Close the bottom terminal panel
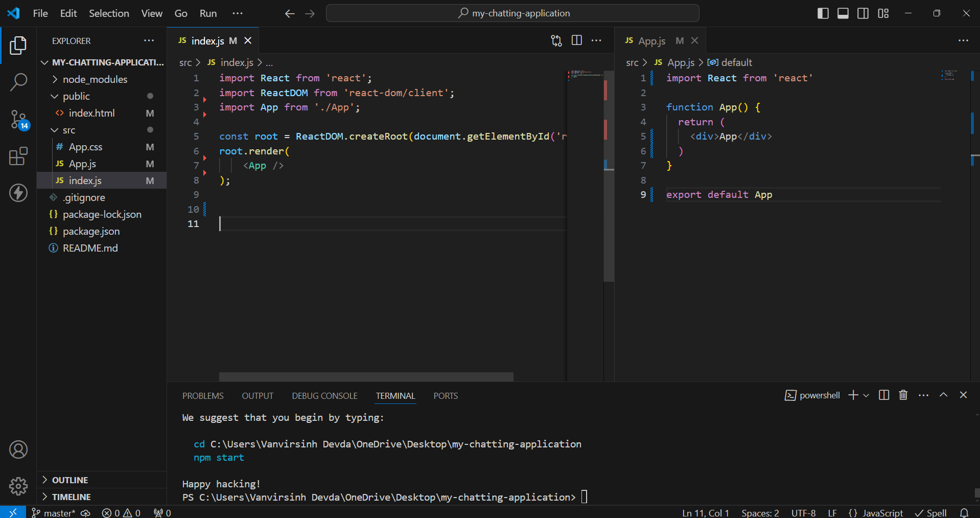Image resolution: width=980 pixels, height=518 pixels. tap(964, 395)
